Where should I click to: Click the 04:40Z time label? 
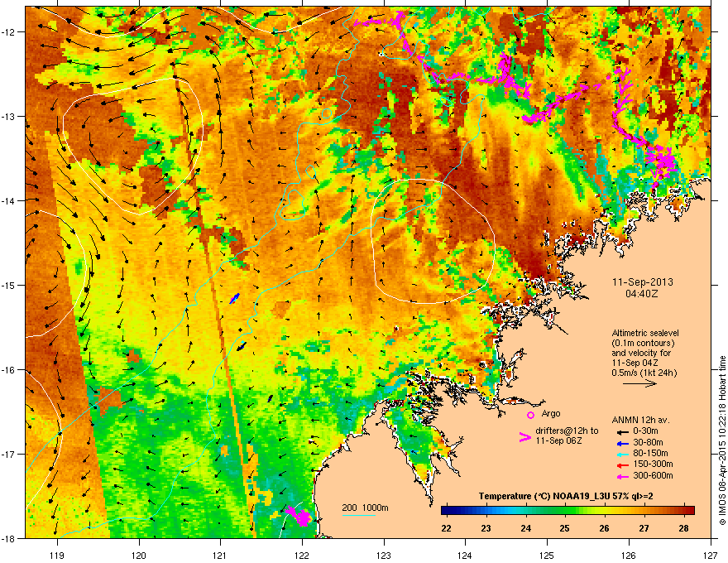pyautogui.click(x=642, y=294)
